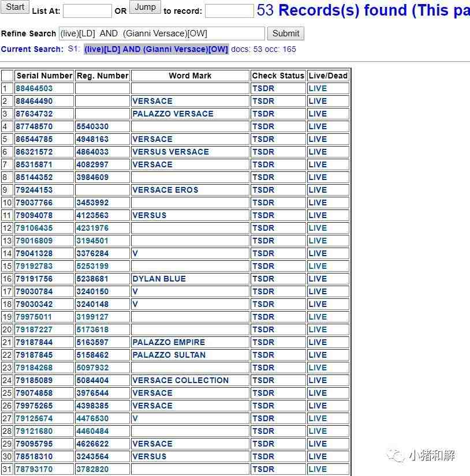The image size is (470, 476).
Task: Focus the to record input field
Action: [x=229, y=11]
